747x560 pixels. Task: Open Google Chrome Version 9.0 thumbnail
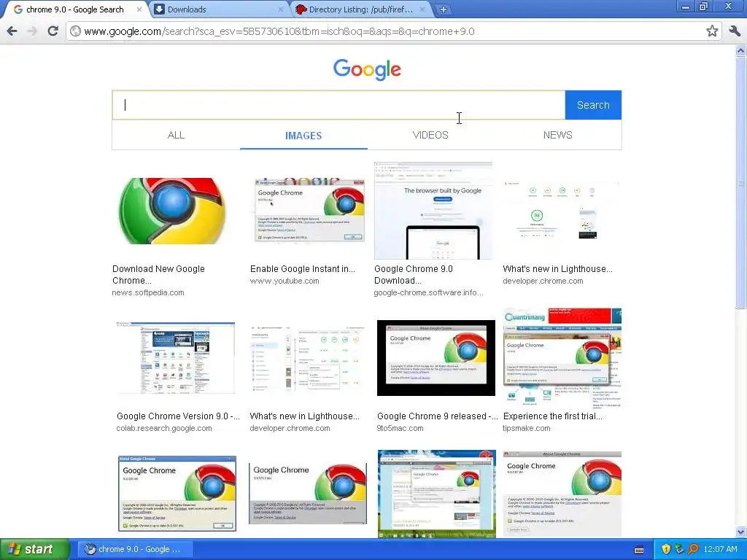tap(176, 357)
